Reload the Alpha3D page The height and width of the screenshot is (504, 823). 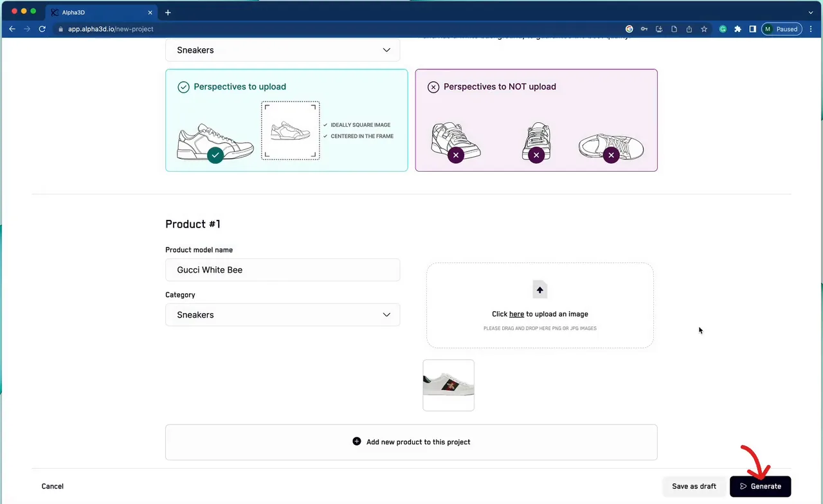[x=42, y=29]
